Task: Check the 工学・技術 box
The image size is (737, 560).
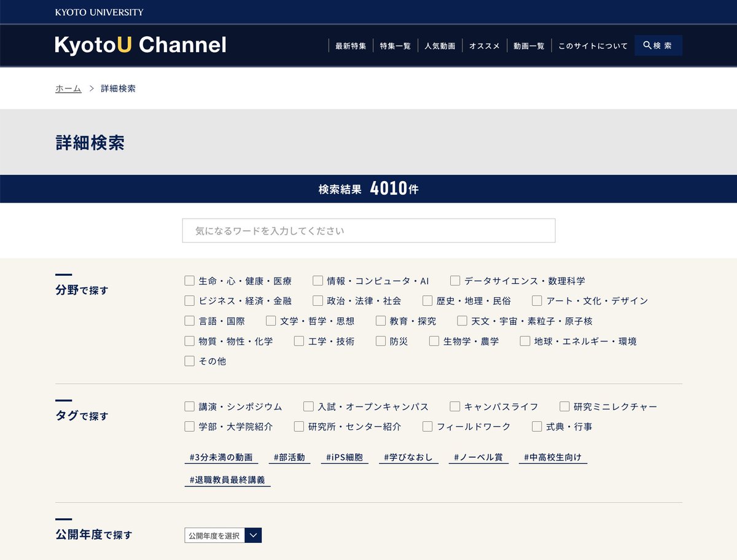Action: [x=299, y=341]
